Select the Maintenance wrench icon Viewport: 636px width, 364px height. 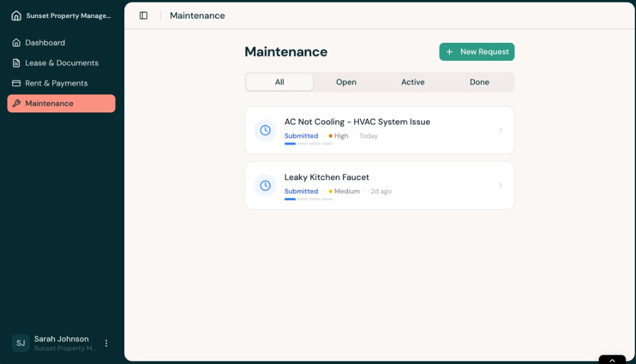pos(15,103)
